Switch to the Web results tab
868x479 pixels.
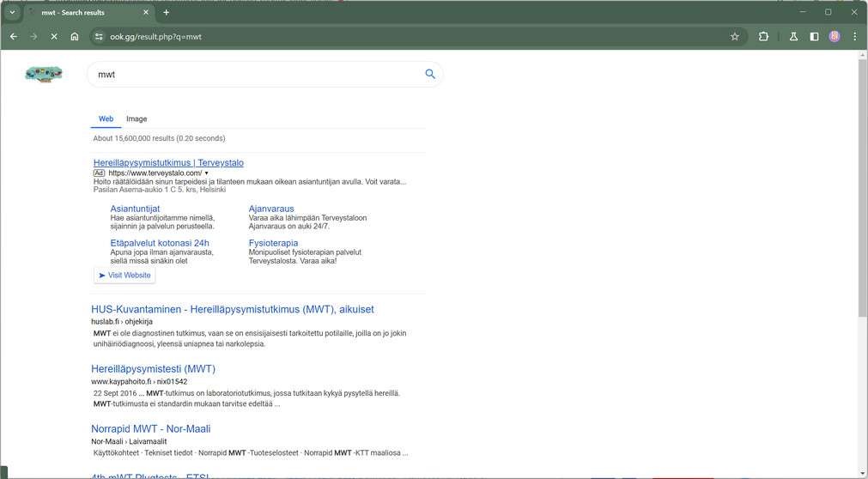106,118
